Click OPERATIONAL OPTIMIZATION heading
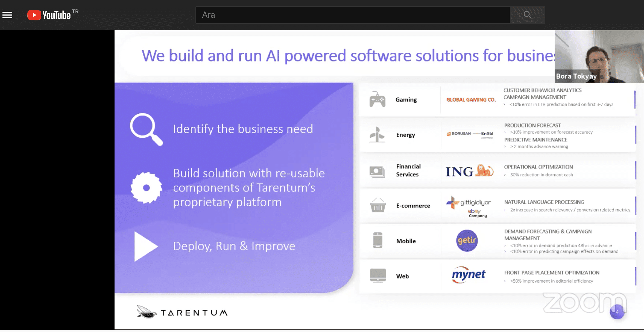Screen dimensions: 644x332 pos(538,167)
